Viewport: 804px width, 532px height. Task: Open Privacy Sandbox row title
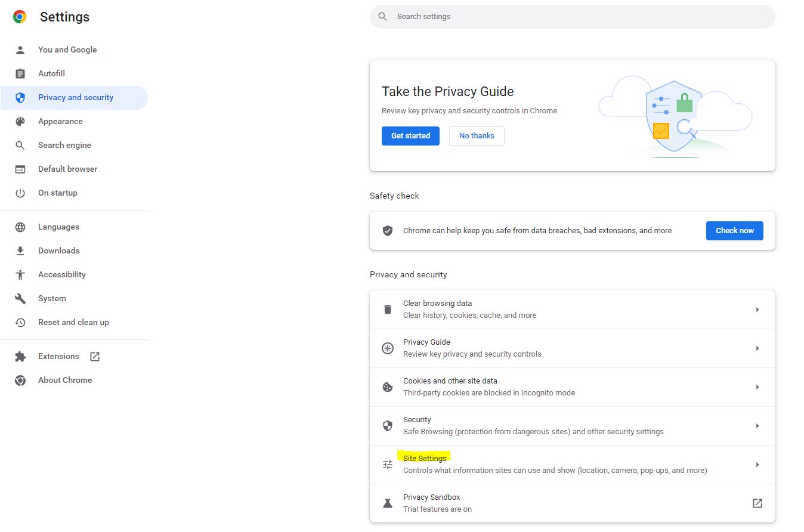click(x=432, y=497)
